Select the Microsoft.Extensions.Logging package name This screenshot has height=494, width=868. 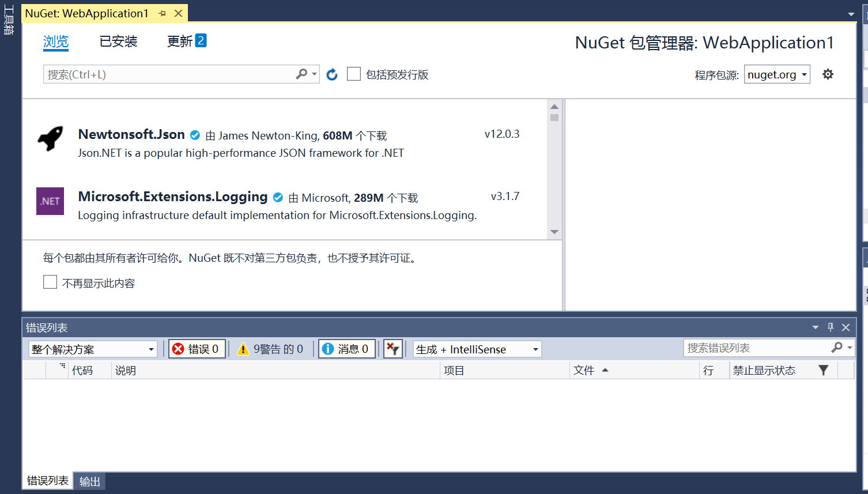(x=173, y=197)
